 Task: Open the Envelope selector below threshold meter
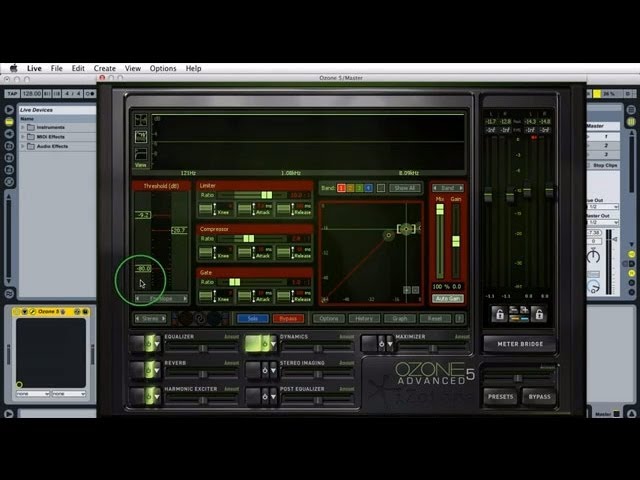161,299
